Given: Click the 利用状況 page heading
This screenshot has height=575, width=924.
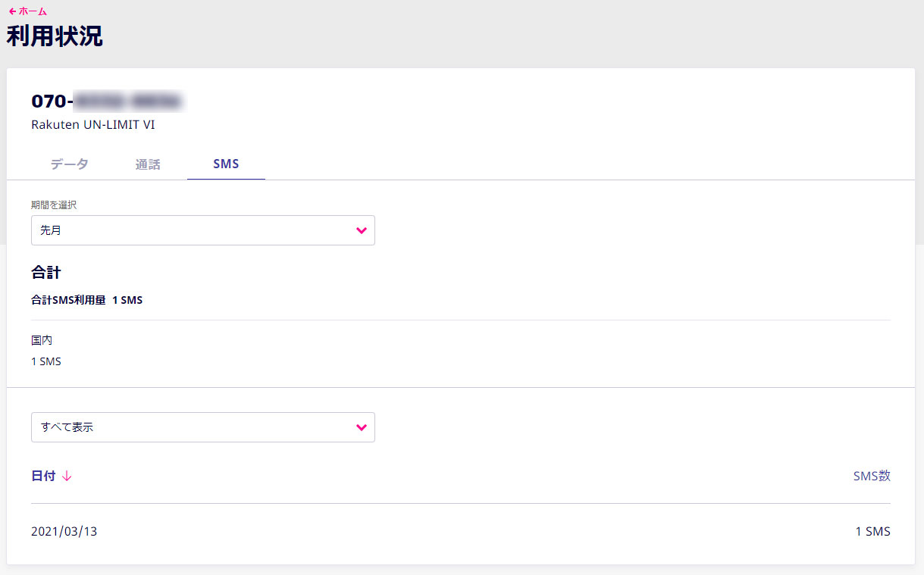Looking at the screenshot, I should click(55, 36).
